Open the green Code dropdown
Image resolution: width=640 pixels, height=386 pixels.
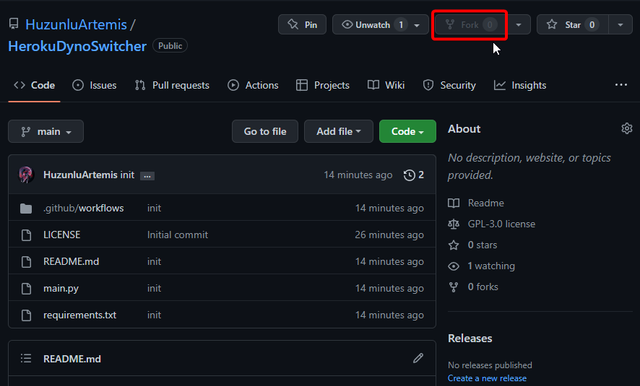tap(407, 131)
